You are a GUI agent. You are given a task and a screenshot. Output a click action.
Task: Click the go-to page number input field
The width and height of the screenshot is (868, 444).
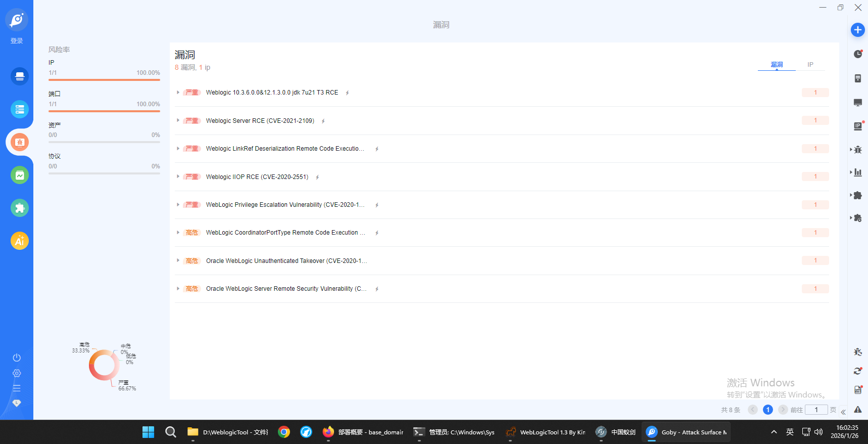tap(816, 410)
